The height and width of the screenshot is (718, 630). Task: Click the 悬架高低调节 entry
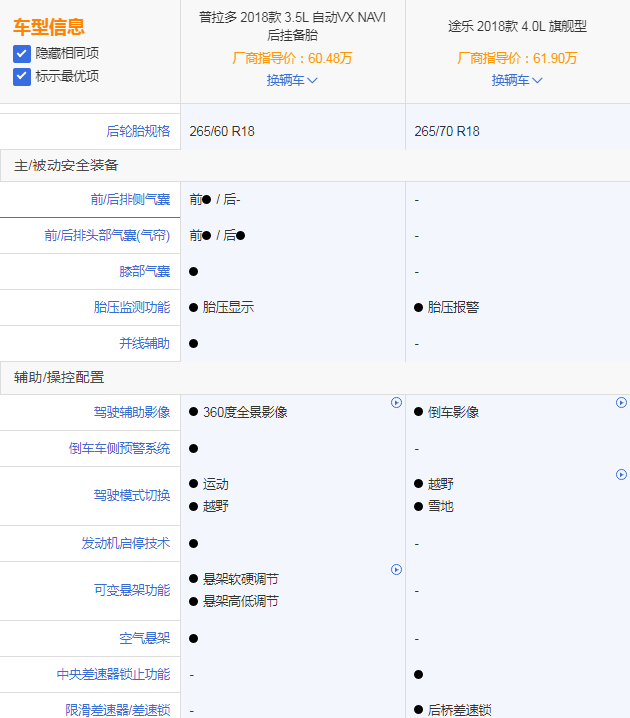tap(240, 601)
